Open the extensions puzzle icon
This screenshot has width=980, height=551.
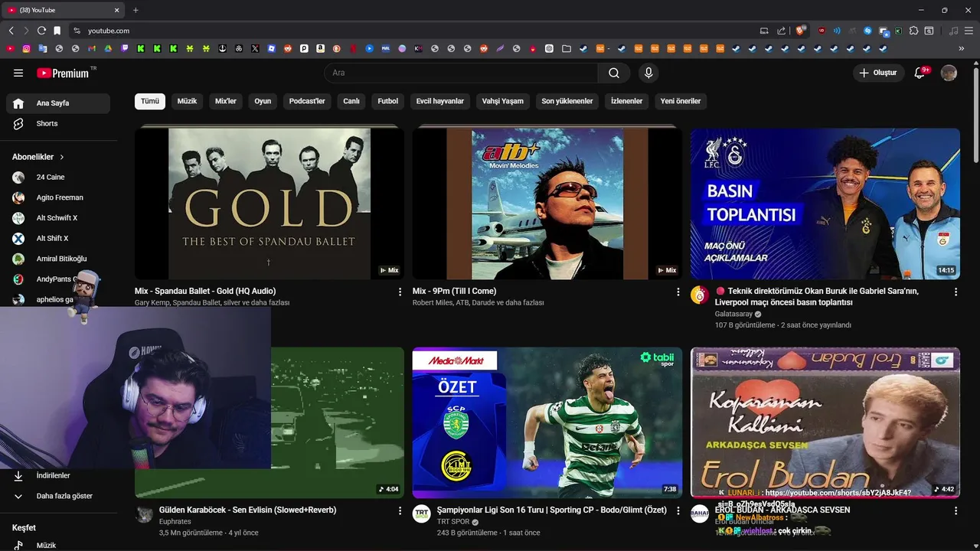click(x=913, y=31)
